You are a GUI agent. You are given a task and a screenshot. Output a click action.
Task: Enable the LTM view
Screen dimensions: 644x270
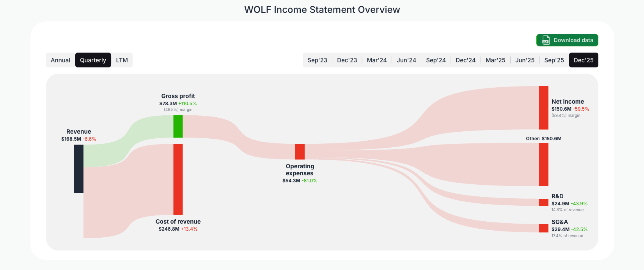tap(121, 60)
